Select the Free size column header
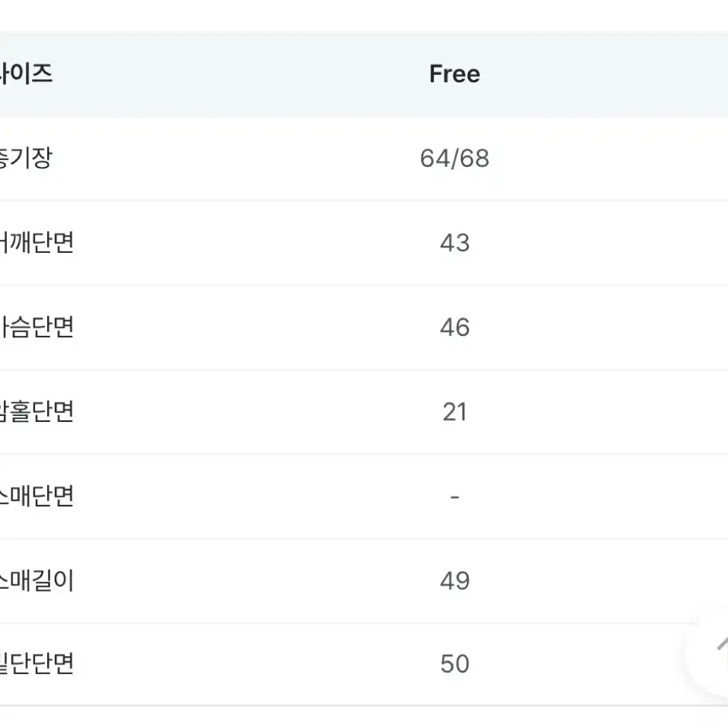This screenshot has width=728, height=728. (455, 74)
